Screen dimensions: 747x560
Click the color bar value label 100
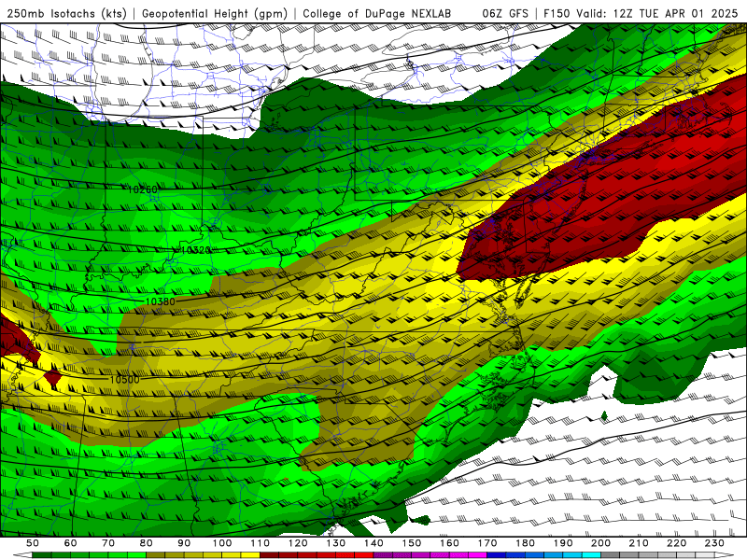pyautogui.click(x=222, y=543)
